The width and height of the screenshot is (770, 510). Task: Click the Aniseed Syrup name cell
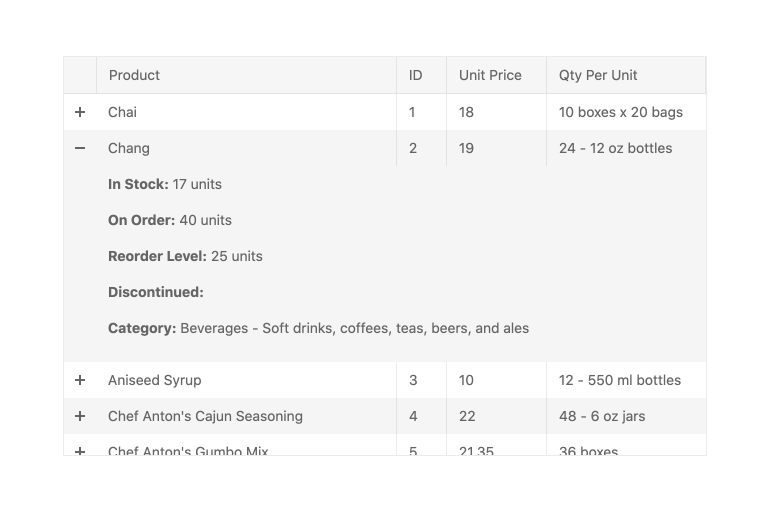coord(155,380)
